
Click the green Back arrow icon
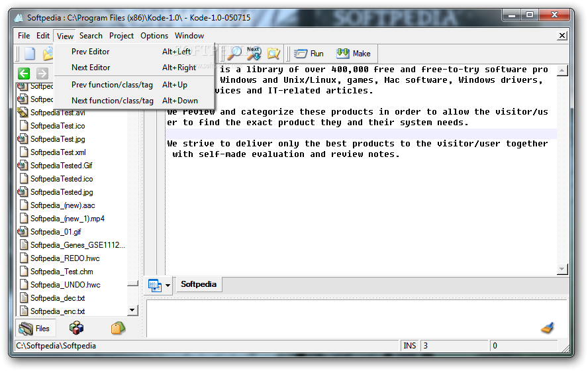pos(24,74)
